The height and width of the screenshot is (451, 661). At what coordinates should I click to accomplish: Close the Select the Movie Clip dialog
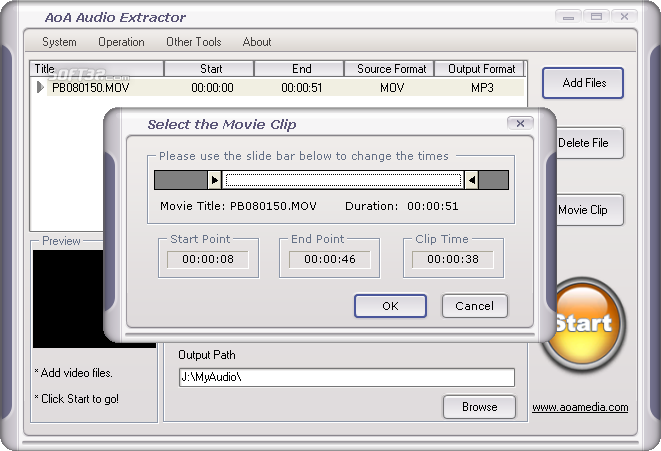(519, 123)
